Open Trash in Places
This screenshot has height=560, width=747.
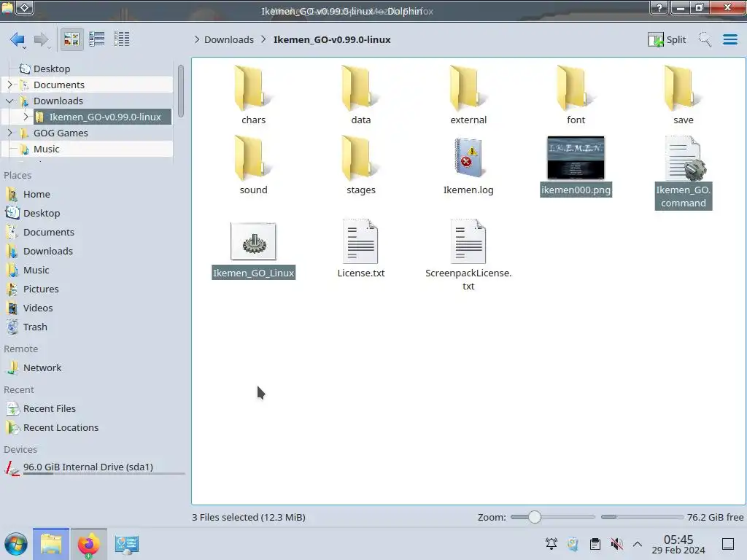click(35, 327)
